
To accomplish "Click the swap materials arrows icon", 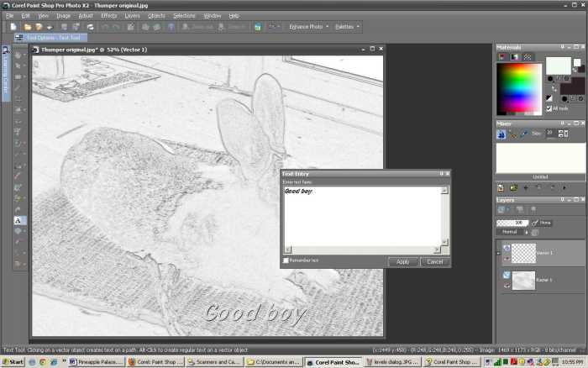I will pos(554,89).
